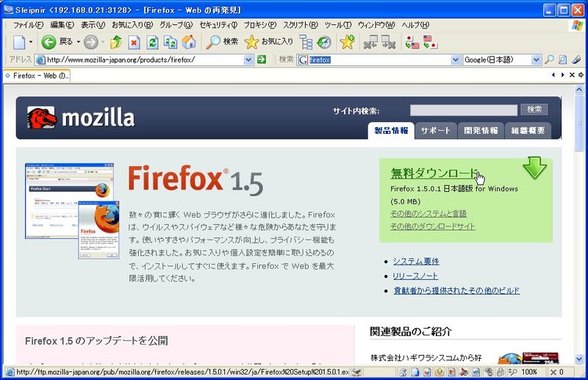The height and width of the screenshot is (380, 588).
Task: Open the システム要件 link
Action: [416, 262]
